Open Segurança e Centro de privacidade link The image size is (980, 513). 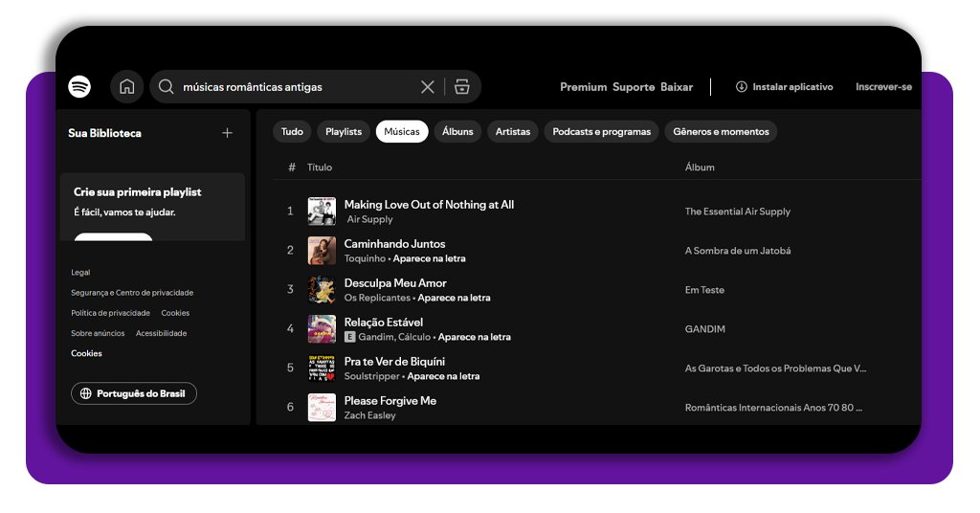click(132, 293)
